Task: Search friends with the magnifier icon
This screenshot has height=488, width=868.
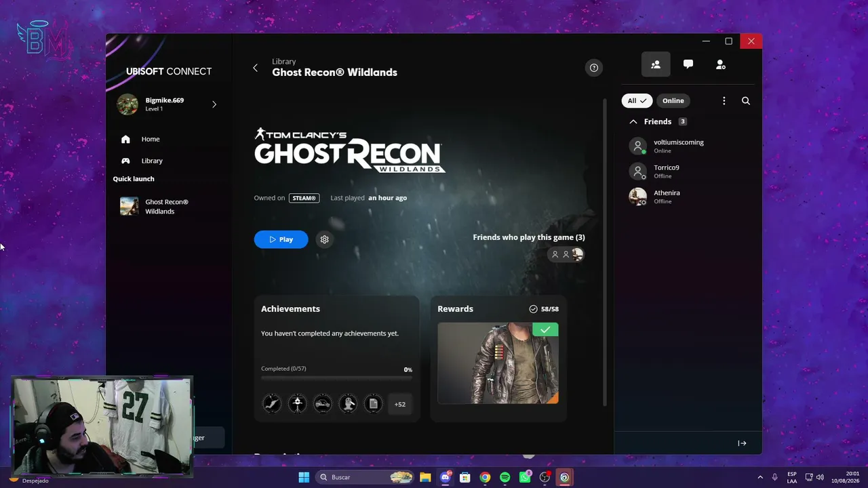Action: pyautogui.click(x=746, y=101)
